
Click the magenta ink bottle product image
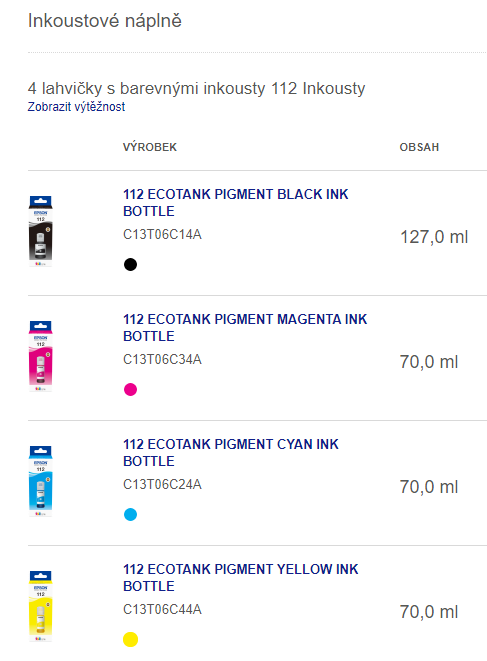(x=40, y=356)
